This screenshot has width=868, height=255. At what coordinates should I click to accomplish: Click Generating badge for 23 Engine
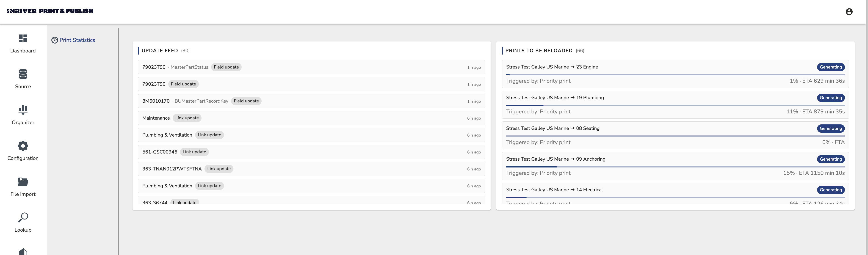(x=831, y=67)
